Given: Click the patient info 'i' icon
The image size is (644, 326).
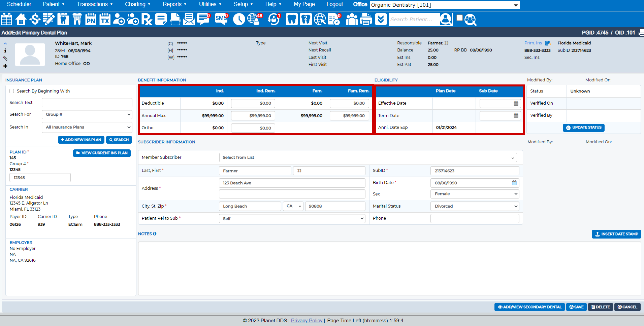Looking at the screenshot, I should point(5,50).
